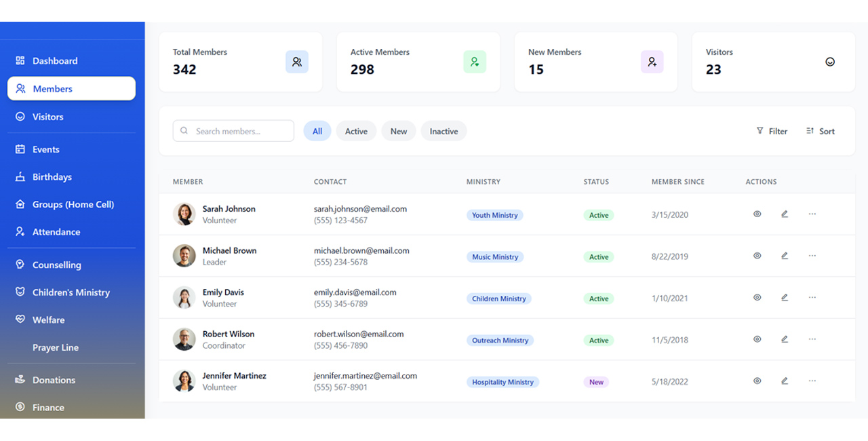
Task: Edit Sarah Johnson's record with pencil icon
Action: click(785, 214)
